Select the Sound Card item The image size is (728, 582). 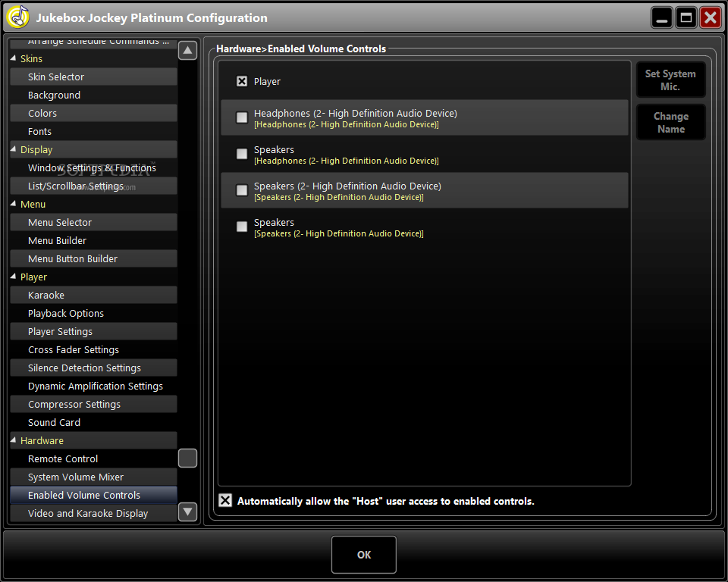click(x=93, y=422)
